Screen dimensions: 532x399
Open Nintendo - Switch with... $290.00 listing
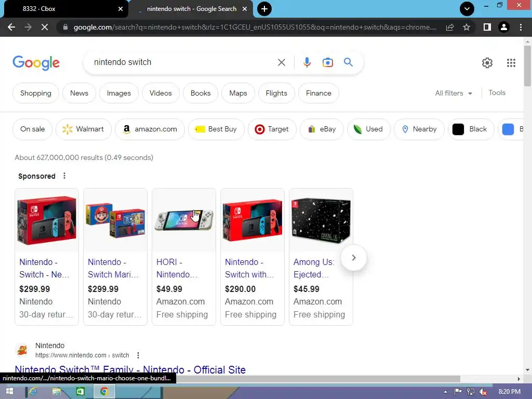pyautogui.click(x=252, y=257)
